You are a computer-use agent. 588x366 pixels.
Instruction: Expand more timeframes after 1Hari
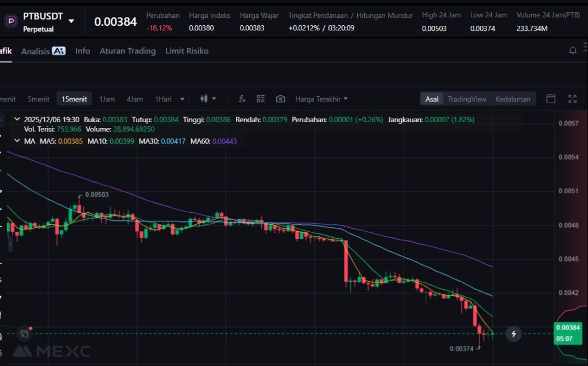[183, 99]
